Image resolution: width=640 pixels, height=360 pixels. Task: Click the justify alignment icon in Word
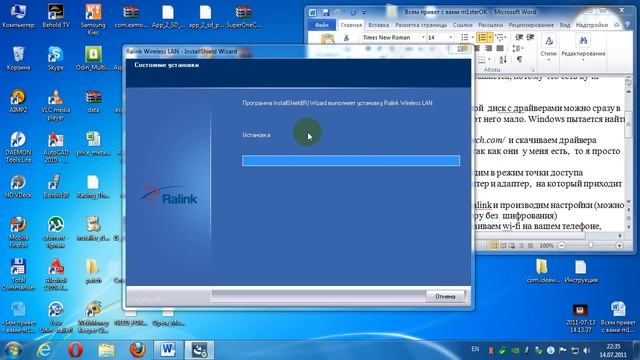[x=500, y=49]
